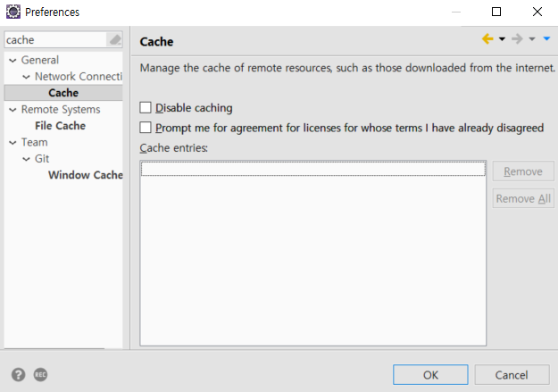Select Window Cache under Git
558x392 pixels.
86,175
